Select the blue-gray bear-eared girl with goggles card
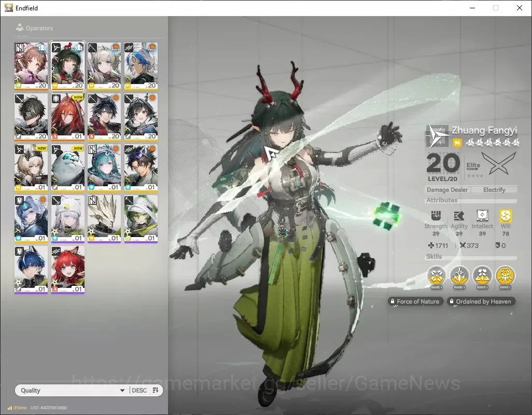 coord(31,219)
